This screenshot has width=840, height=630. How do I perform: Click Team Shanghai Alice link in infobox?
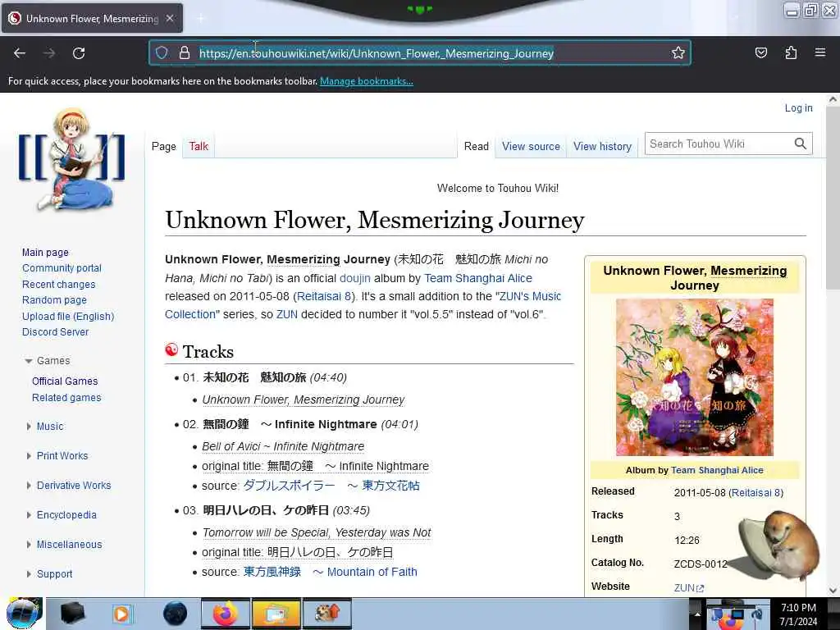click(717, 470)
